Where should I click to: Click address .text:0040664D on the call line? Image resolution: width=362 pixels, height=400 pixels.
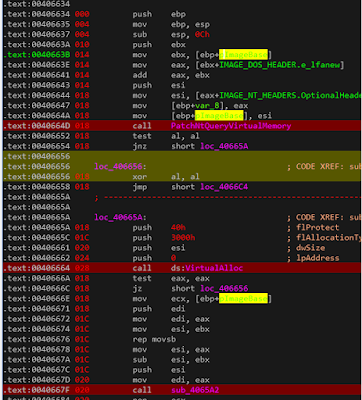(x=37, y=126)
